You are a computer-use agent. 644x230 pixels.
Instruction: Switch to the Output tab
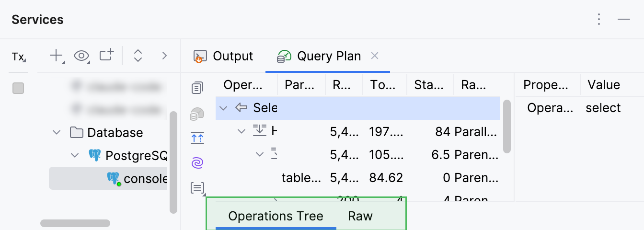223,56
